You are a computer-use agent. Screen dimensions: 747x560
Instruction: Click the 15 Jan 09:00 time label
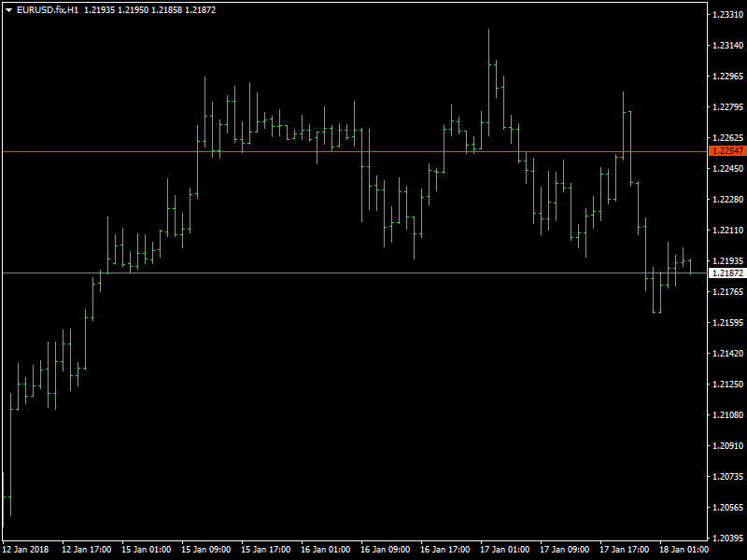pyautogui.click(x=206, y=550)
